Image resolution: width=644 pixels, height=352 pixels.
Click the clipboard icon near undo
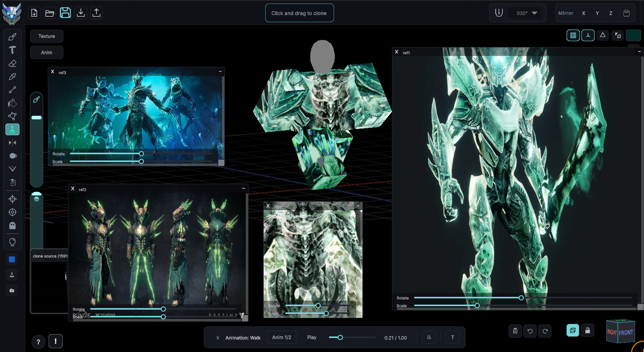click(515, 331)
